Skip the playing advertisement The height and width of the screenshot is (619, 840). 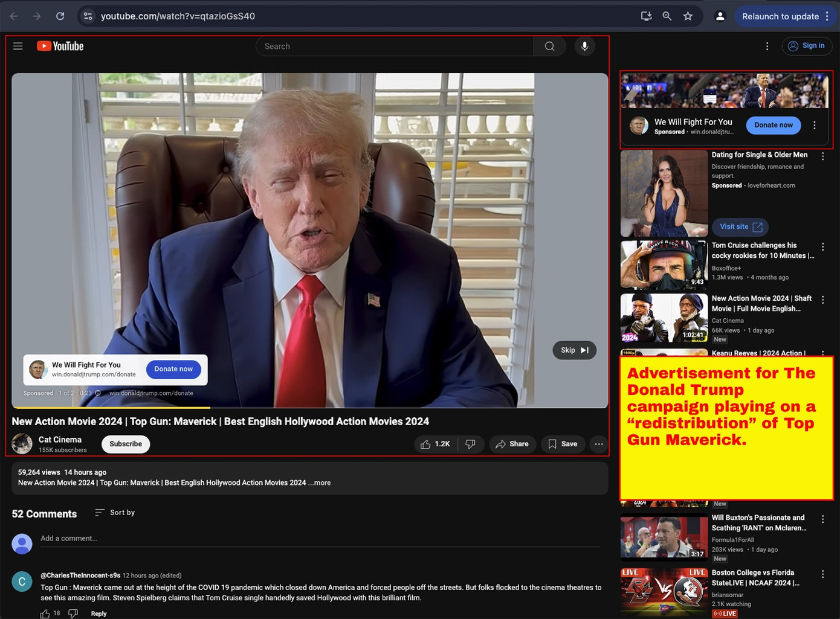point(574,350)
